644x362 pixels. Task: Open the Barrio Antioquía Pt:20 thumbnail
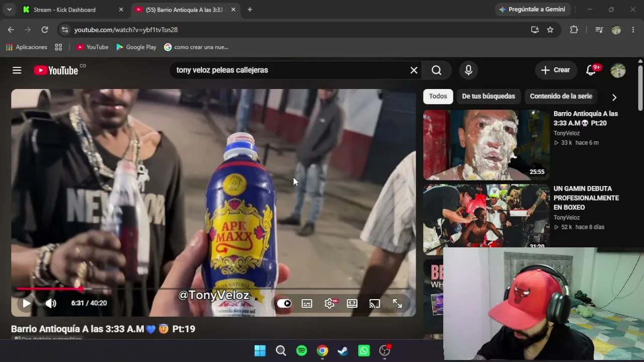486,145
